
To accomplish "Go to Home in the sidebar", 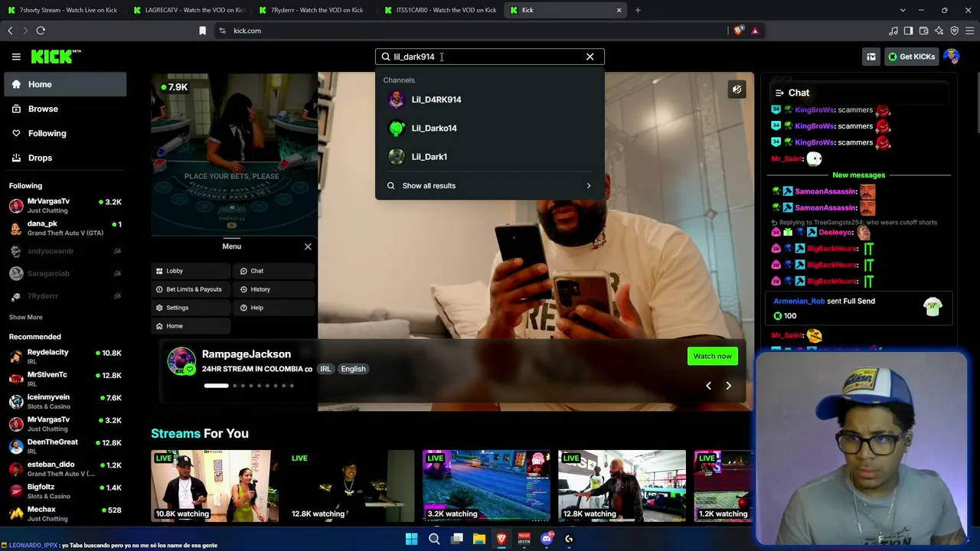I will point(65,84).
